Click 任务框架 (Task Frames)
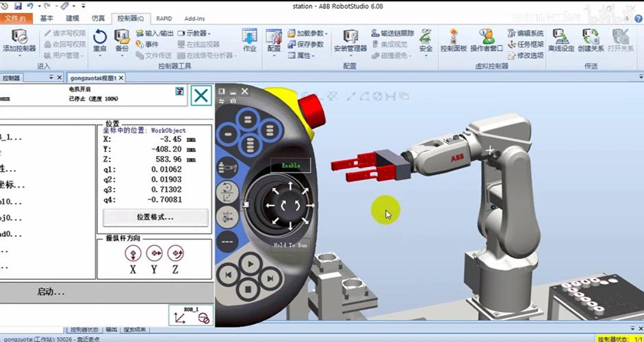 pyautogui.click(x=526, y=44)
